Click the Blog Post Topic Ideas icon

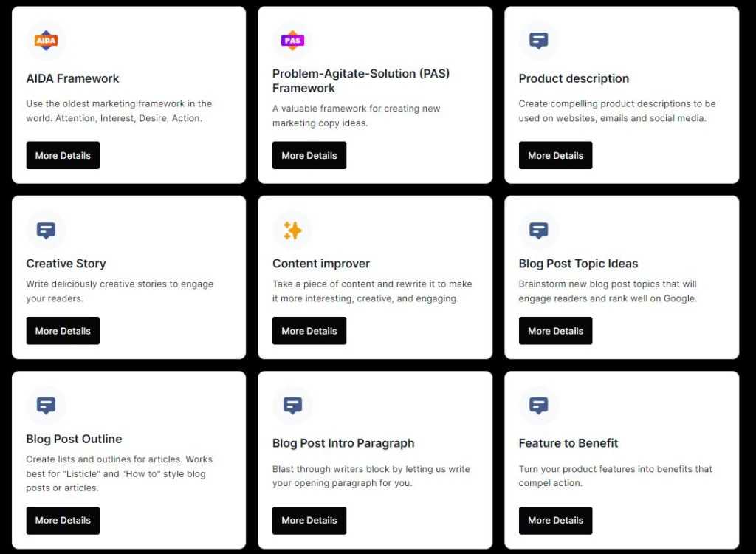click(539, 230)
